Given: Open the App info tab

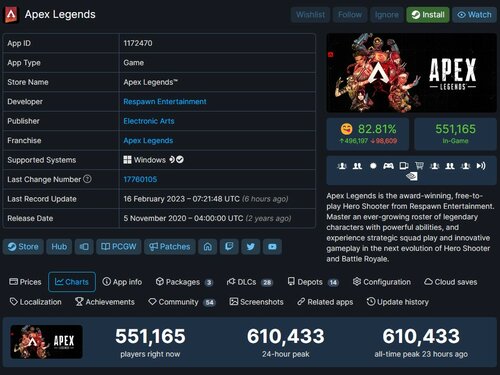Looking at the screenshot, I should pos(122,282).
